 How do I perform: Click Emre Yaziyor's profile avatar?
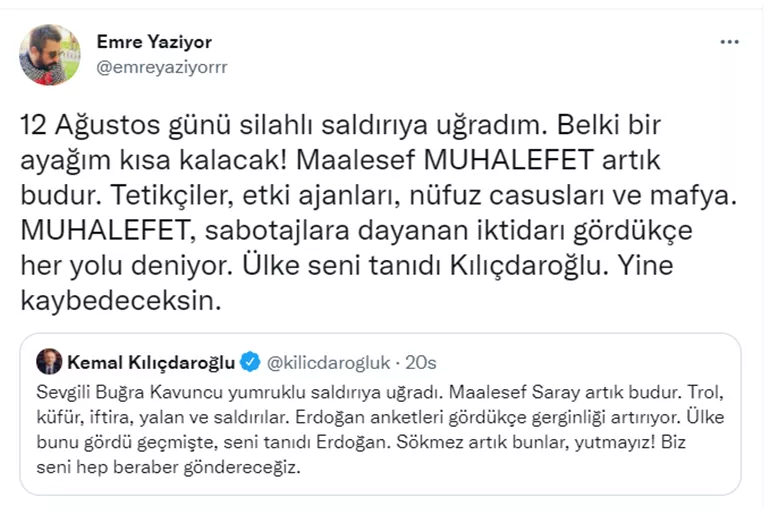tap(50, 54)
